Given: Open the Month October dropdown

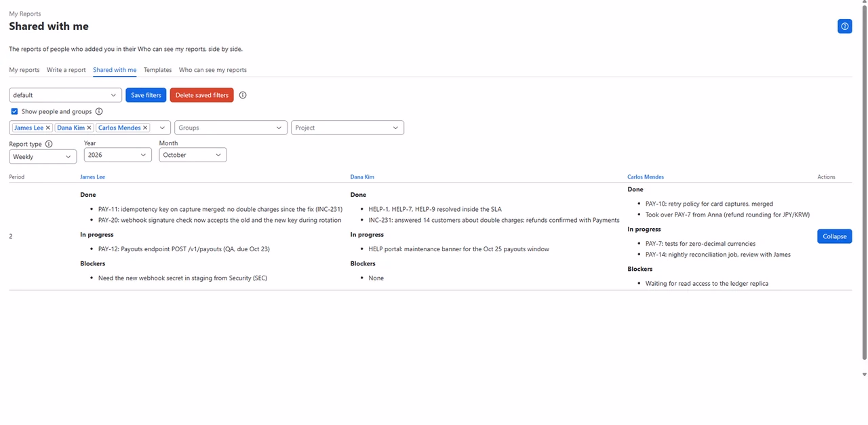Looking at the screenshot, I should click(x=193, y=155).
